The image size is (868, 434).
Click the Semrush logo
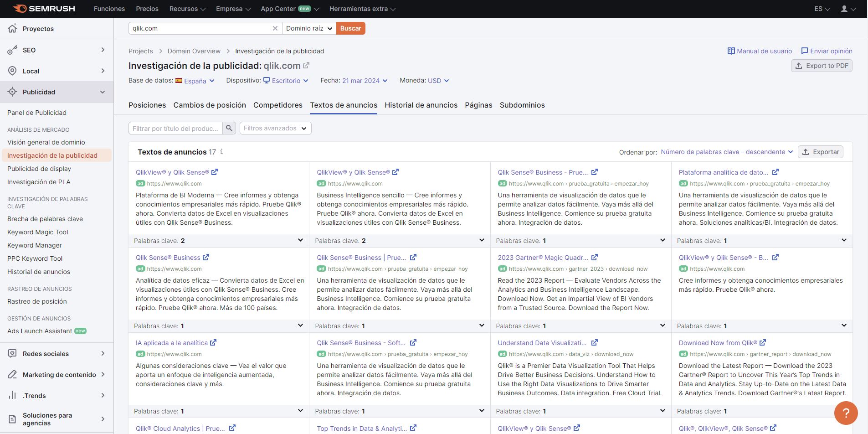click(44, 9)
